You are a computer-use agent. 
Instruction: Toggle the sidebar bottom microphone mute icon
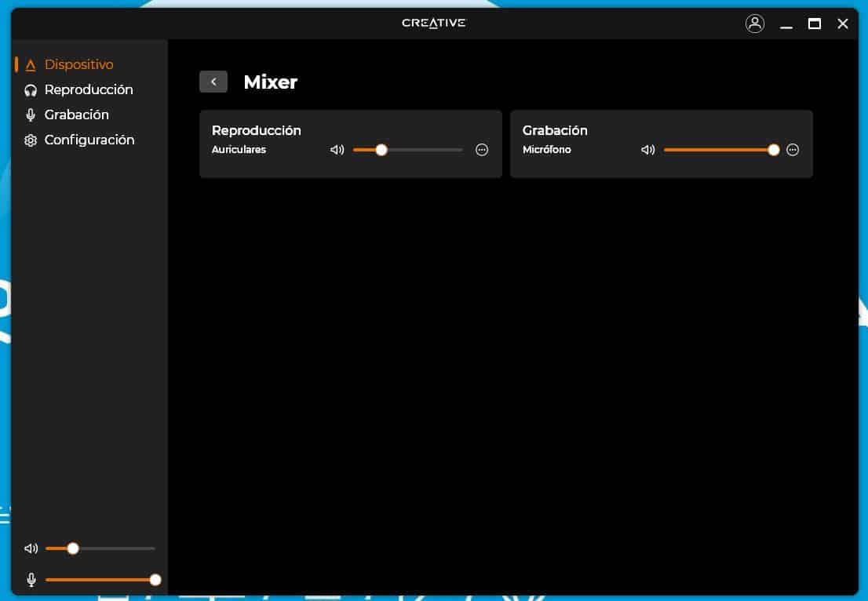[x=31, y=580]
